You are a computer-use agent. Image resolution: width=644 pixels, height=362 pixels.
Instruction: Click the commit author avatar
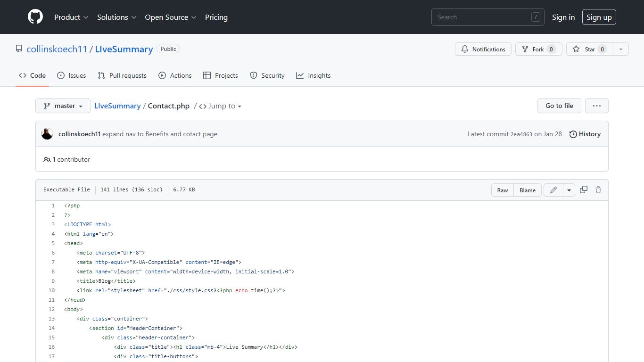pyautogui.click(x=47, y=134)
